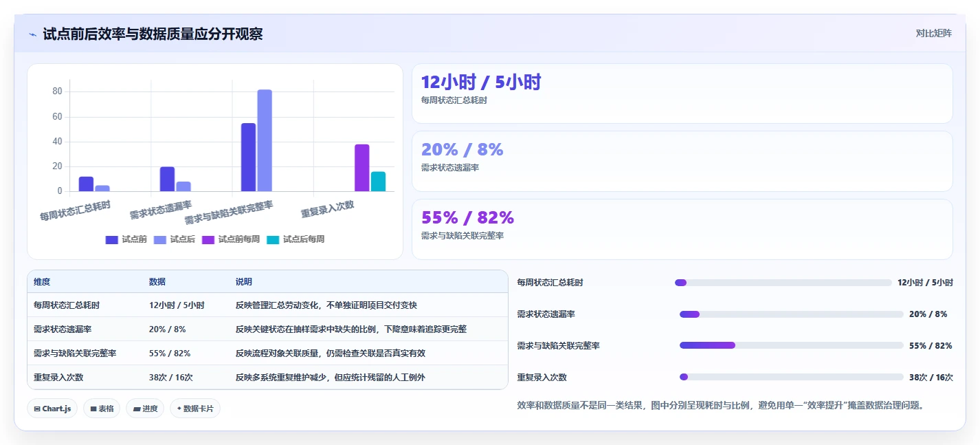Screen dimensions: 980x445
Task: Click the 说明 table column header
Action: coord(244,282)
